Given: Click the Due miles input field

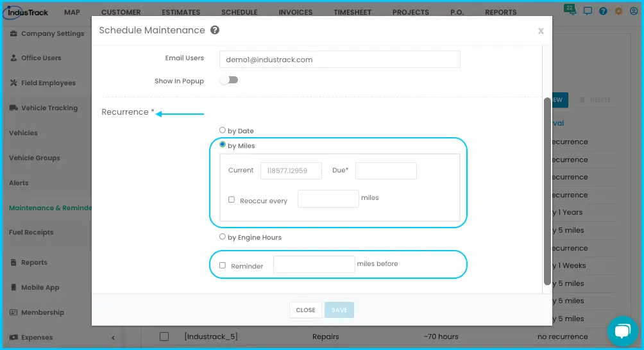Looking at the screenshot, I should click(386, 171).
